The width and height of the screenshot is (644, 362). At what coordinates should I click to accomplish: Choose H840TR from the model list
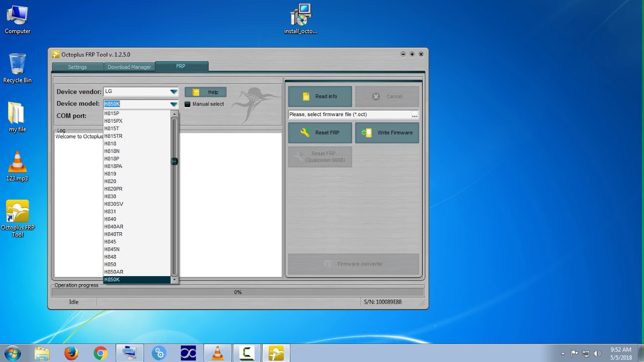click(x=137, y=234)
